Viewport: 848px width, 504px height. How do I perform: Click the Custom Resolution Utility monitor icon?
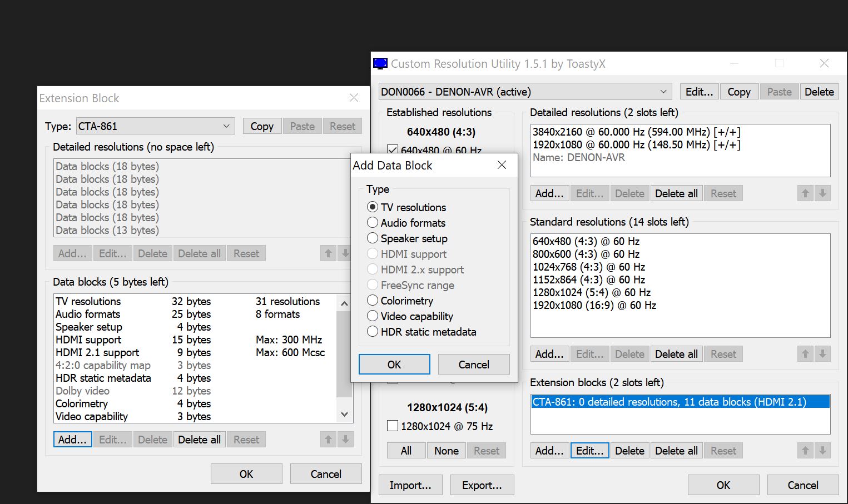click(380, 64)
